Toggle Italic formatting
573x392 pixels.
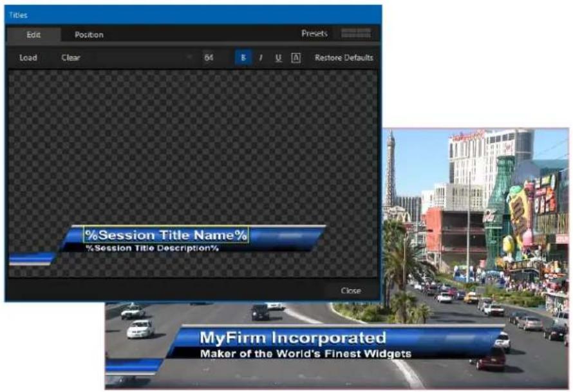pyautogui.click(x=261, y=58)
